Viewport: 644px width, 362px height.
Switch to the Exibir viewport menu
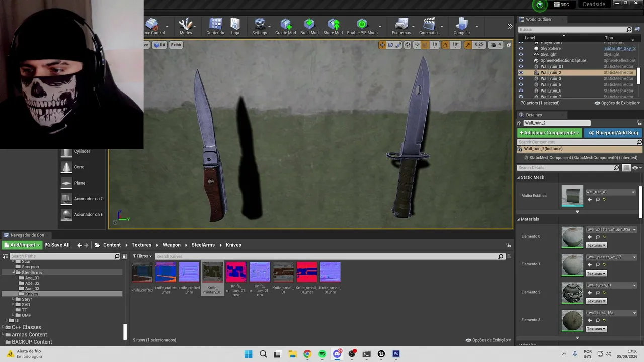click(176, 45)
